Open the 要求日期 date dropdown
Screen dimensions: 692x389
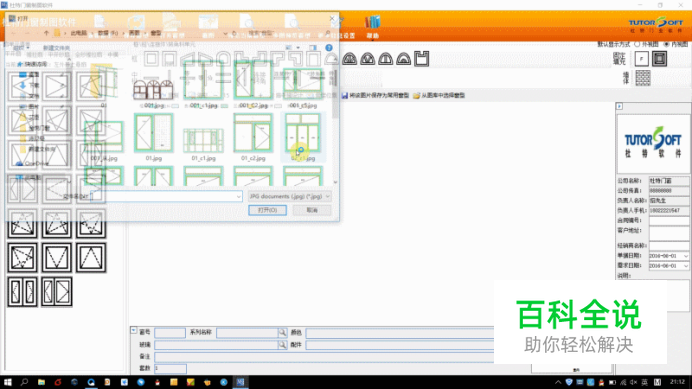685,266
